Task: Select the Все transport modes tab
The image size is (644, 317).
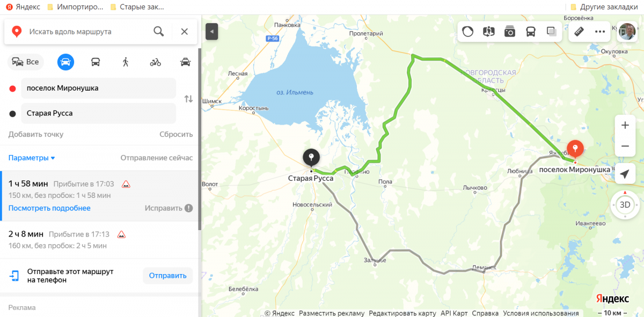Action: (26, 62)
